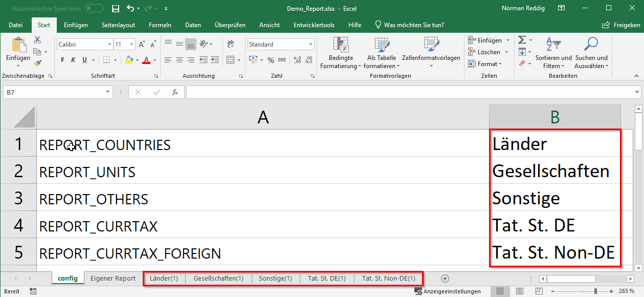The width and height of the screenshot is (644, 297).
Task: Open the Zellenformatvorlagen gallery
Action: [x=431, y=53]
